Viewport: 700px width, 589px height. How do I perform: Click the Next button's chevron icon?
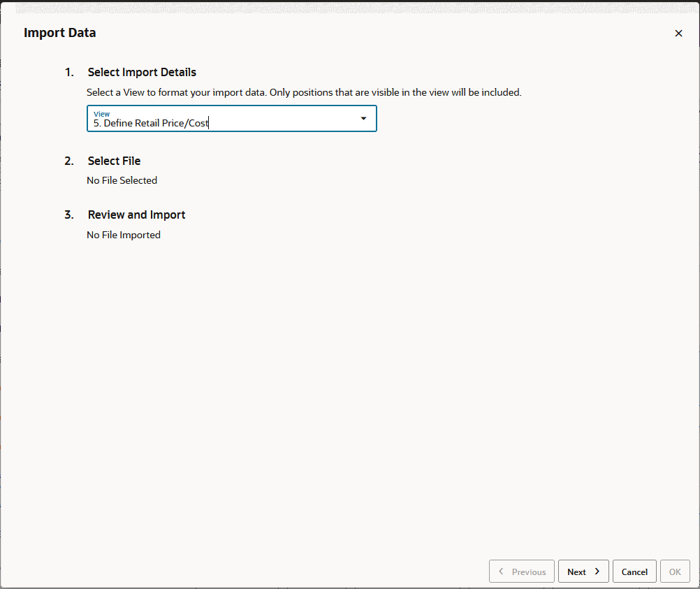[x=596, y=571]
